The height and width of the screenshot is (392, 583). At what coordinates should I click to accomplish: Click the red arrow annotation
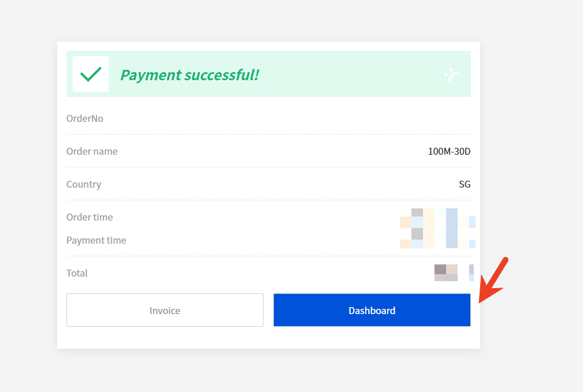pyautogui.click(x=493, y=279)
